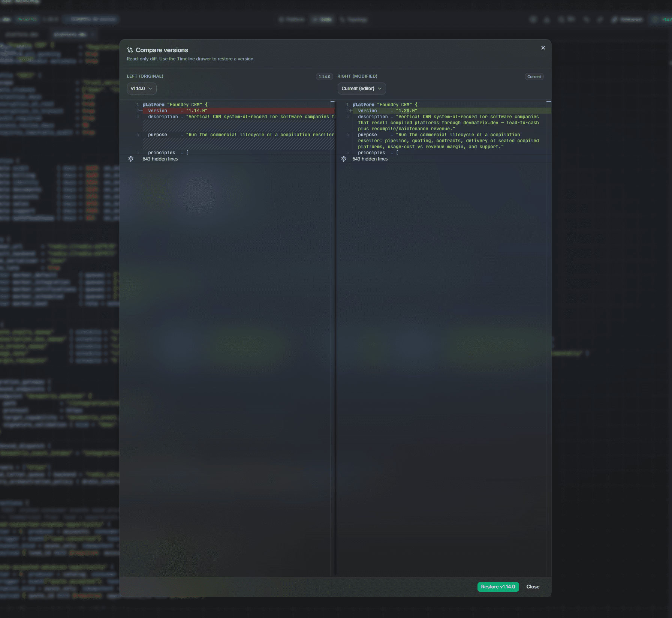Close the Compare versions dialog with X

543,48
